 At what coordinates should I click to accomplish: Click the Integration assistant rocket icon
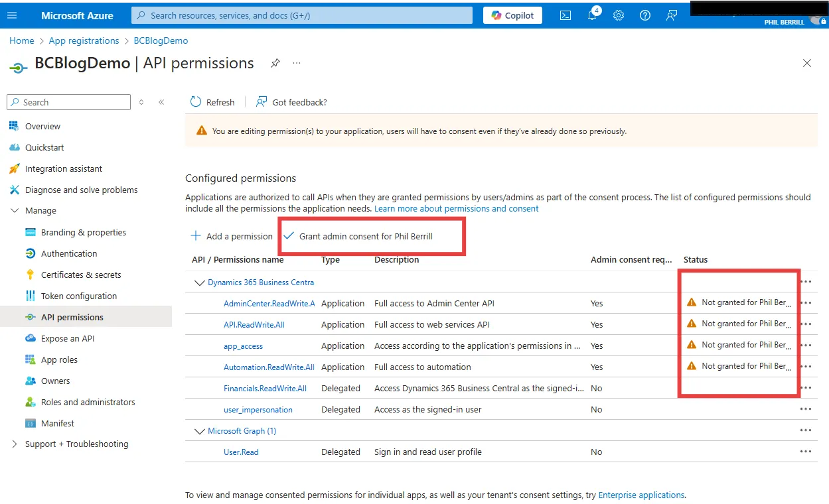14,168
